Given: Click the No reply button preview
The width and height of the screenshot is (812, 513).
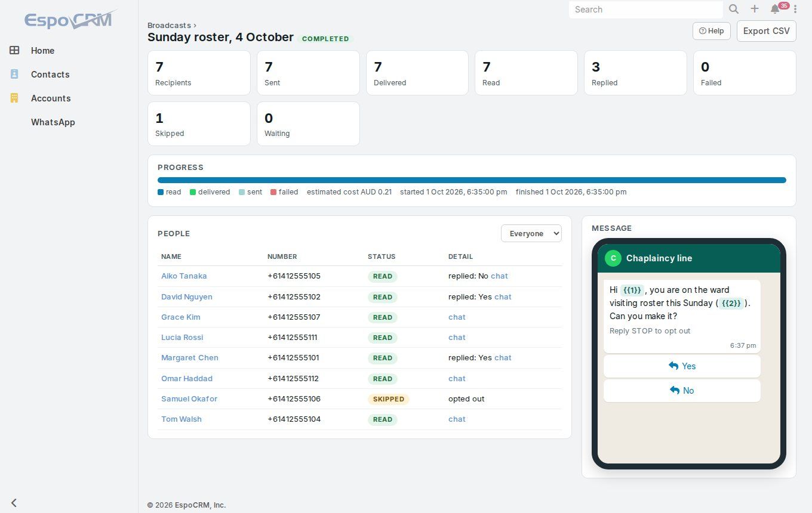Looking at the screenshot, I should pos(682,391).
